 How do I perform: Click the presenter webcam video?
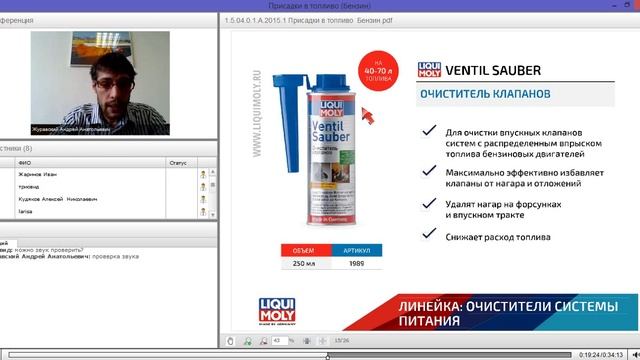[x=100, y=83]
